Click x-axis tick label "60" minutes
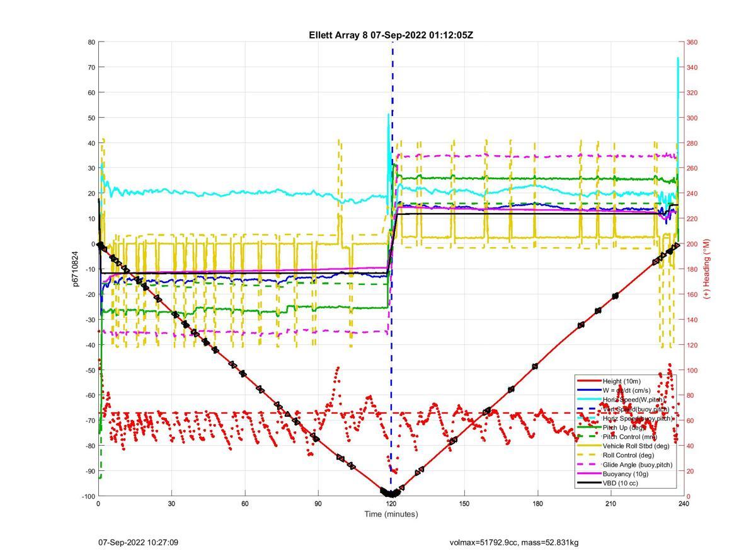The width and height of the screenshot is (756, 558). (x=244, y=504)
